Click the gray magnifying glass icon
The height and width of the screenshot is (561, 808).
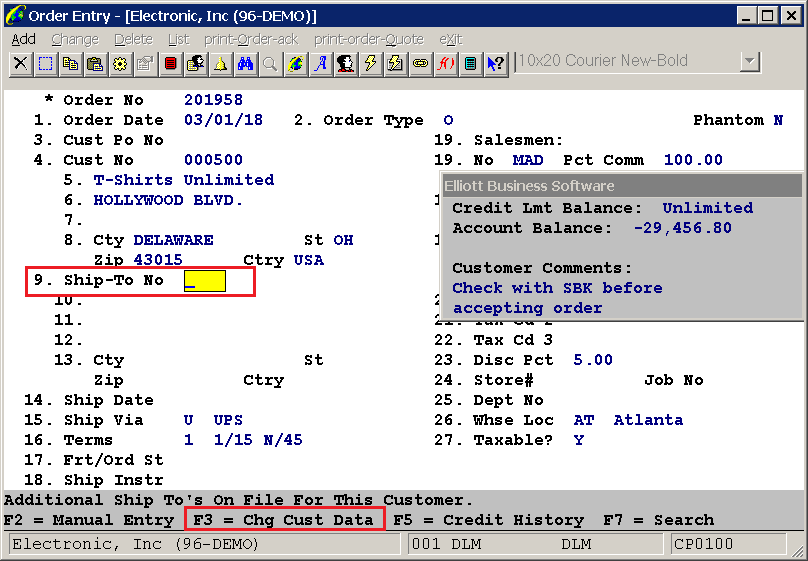pyautogui.click(x=270, y=64)
